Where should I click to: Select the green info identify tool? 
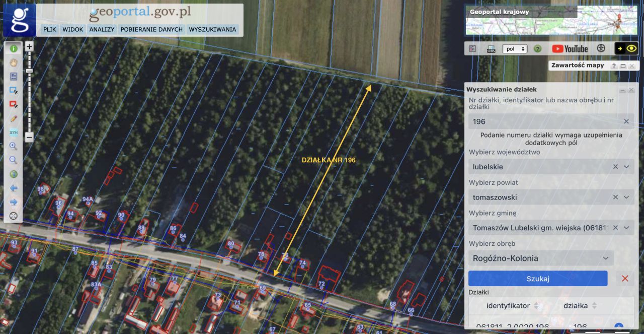click(14, 49)
